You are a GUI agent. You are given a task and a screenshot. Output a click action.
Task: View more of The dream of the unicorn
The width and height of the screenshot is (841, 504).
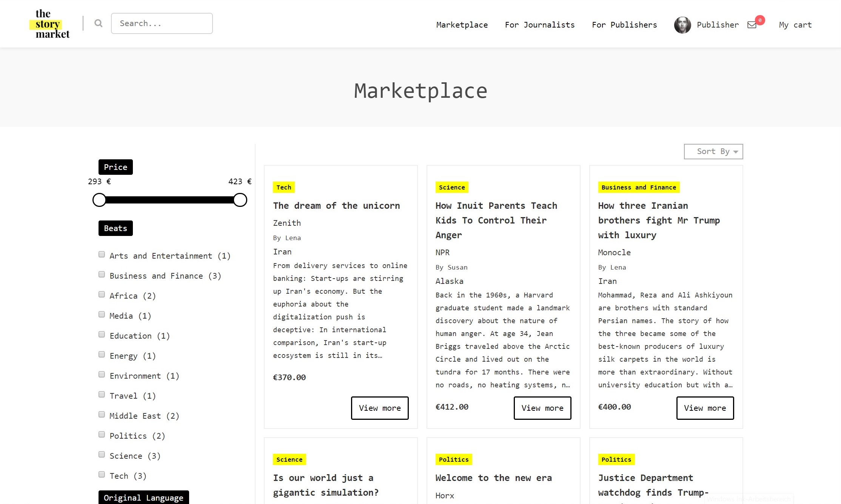(380, 408)
